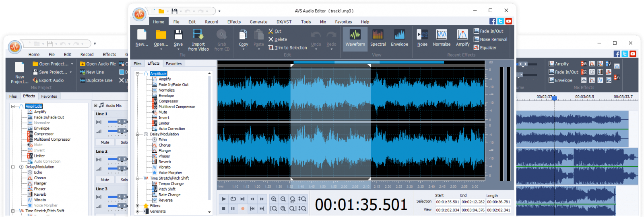Open the Save Project dropdown in the left window
644x217 pixels.
pyautogui.click(x=71, y=72)
